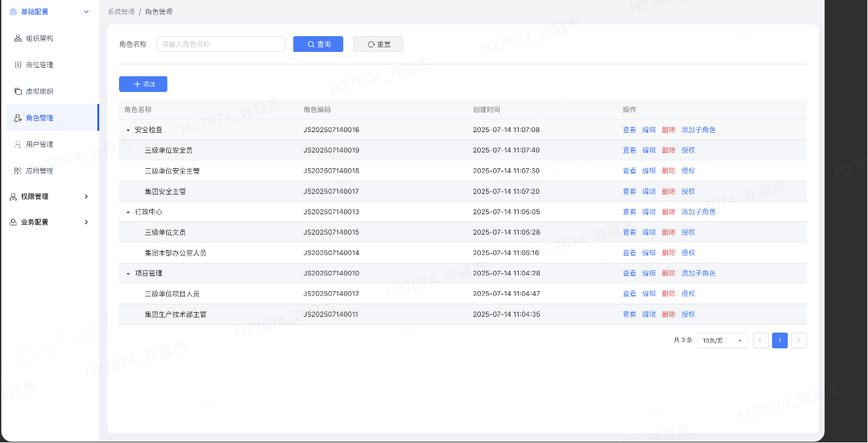
Task: Open 角色管理 in the sidebar menu
Action: [39, 118]
